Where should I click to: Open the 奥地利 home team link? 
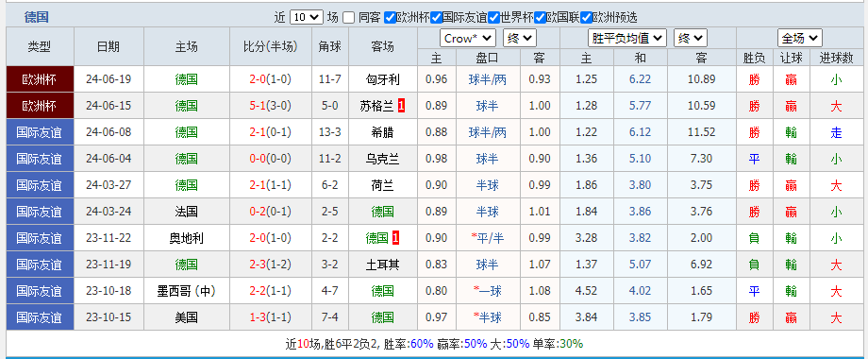(187, 238)
